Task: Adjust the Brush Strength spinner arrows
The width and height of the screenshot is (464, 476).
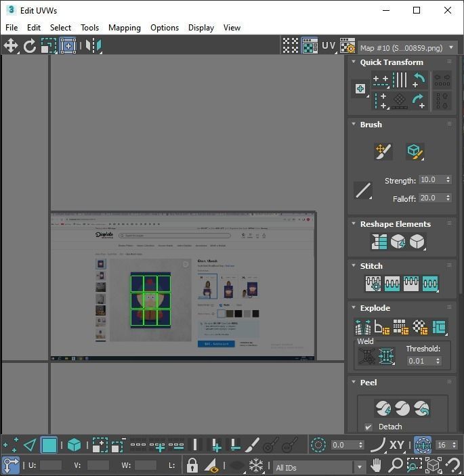Action: click(448, 179)
